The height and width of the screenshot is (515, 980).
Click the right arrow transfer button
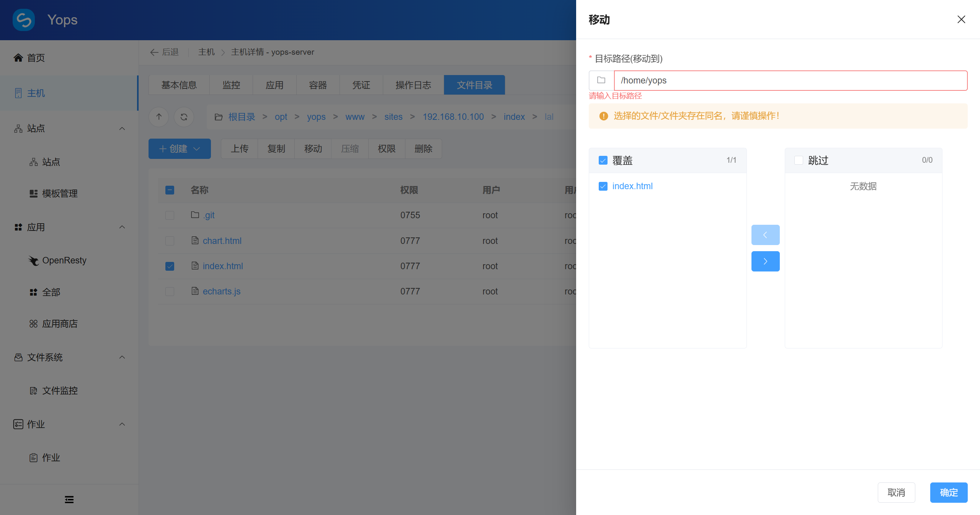click(x=765, y=261)
